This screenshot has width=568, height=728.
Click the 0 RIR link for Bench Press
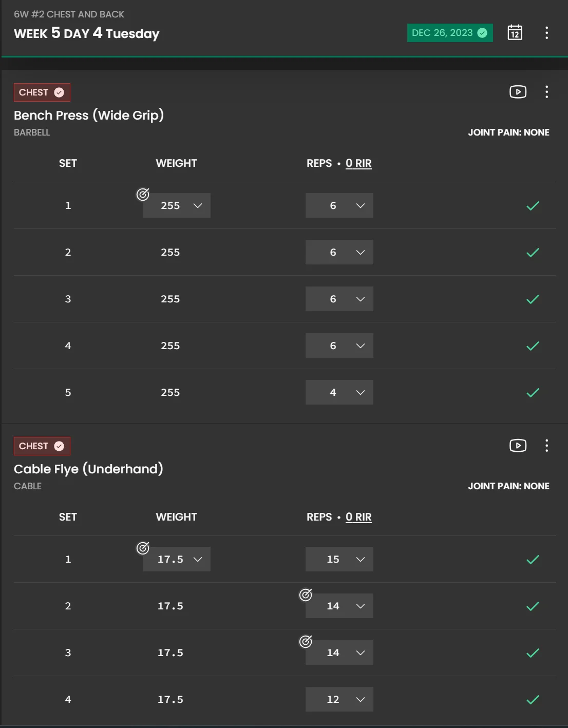[358, 163]
